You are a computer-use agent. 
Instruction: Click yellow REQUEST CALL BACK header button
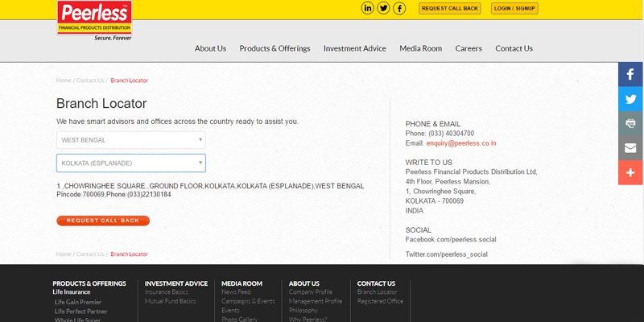coord(450,8)
